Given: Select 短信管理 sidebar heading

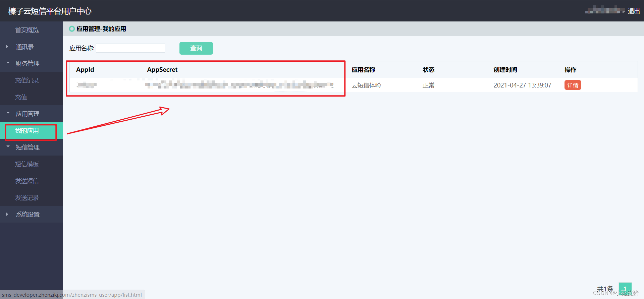Looking at the screenshot, I should [28, 147].
